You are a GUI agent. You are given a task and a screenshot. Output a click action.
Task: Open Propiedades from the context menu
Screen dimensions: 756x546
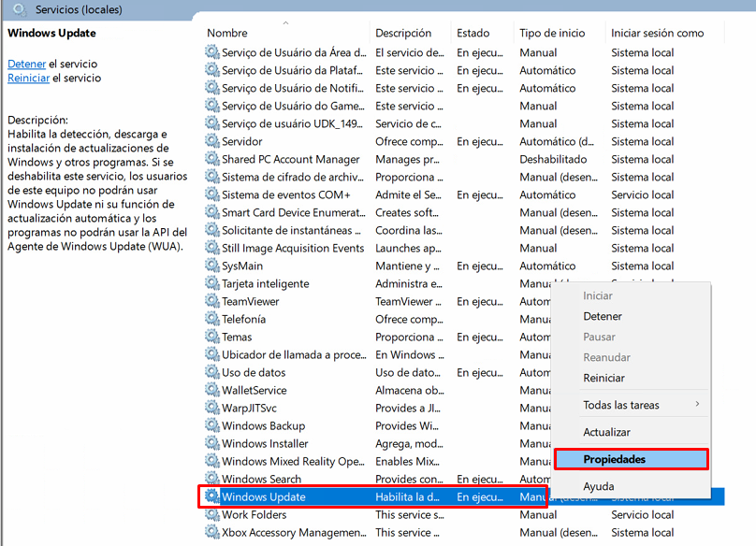632,459
